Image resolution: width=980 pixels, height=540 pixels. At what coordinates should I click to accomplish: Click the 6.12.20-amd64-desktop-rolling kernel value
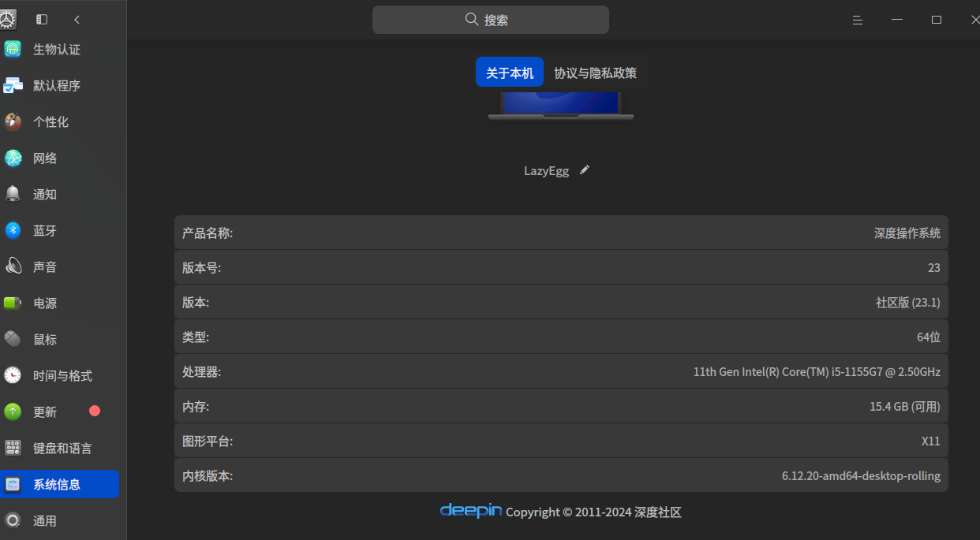pyautogui.click(x=861, y=476)
